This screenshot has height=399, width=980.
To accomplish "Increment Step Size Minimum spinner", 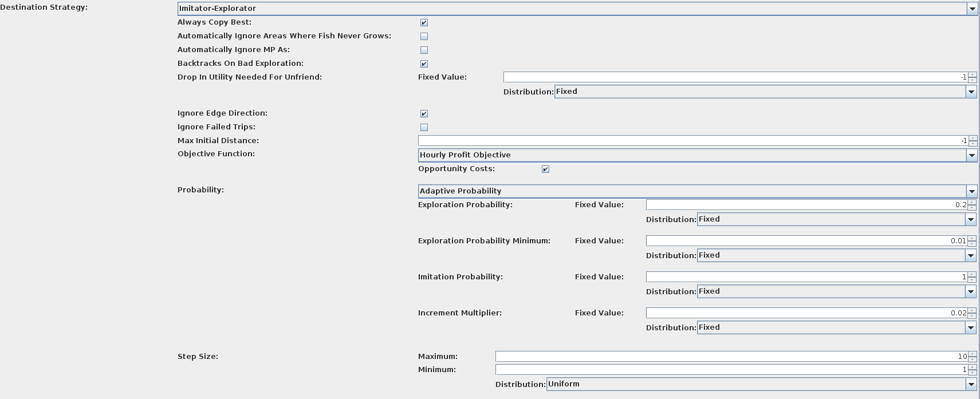I will point(973,368).
